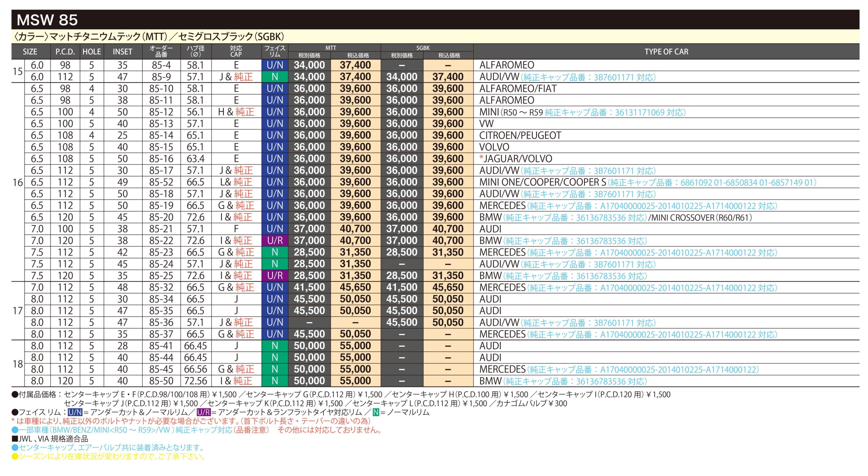
Task: Select the L& 純正 cap cell
Action: click(x=236, y=182)
